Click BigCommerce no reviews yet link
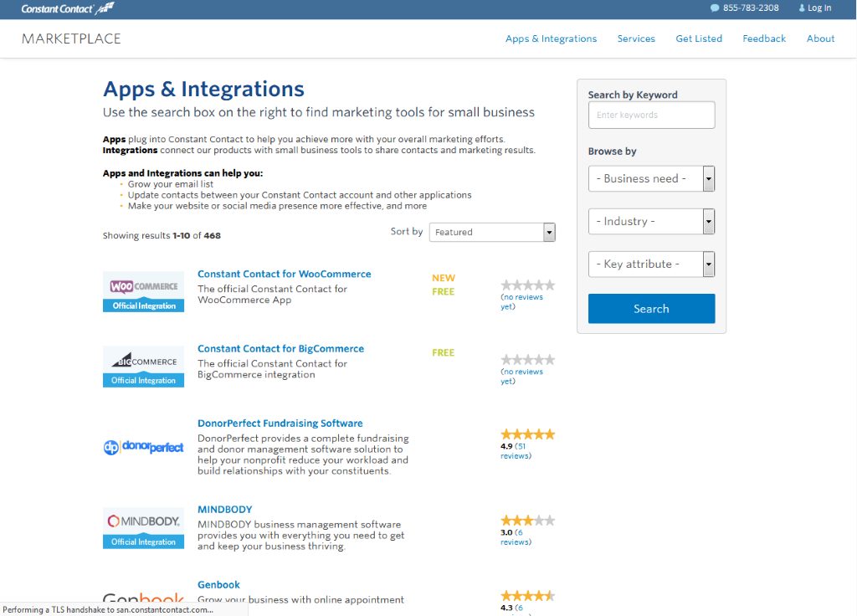This screenshot has height=616, width=857. 521,377
